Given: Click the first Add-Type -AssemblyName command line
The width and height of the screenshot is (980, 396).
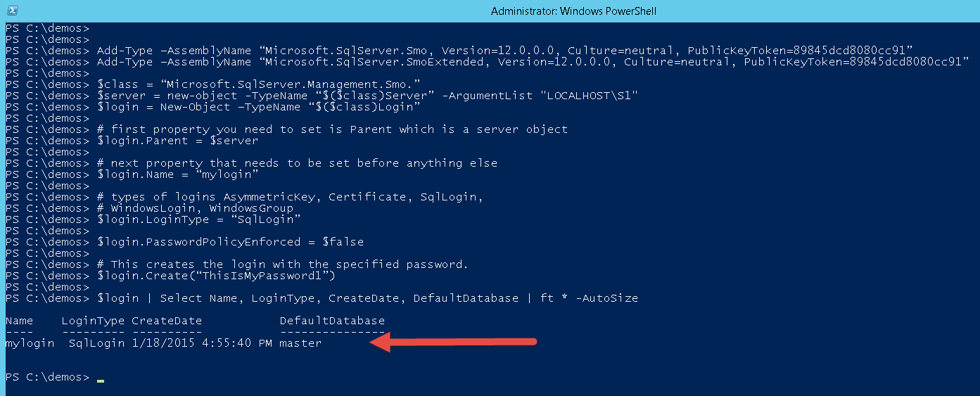Looking at the screenshot, I should 504,51.
